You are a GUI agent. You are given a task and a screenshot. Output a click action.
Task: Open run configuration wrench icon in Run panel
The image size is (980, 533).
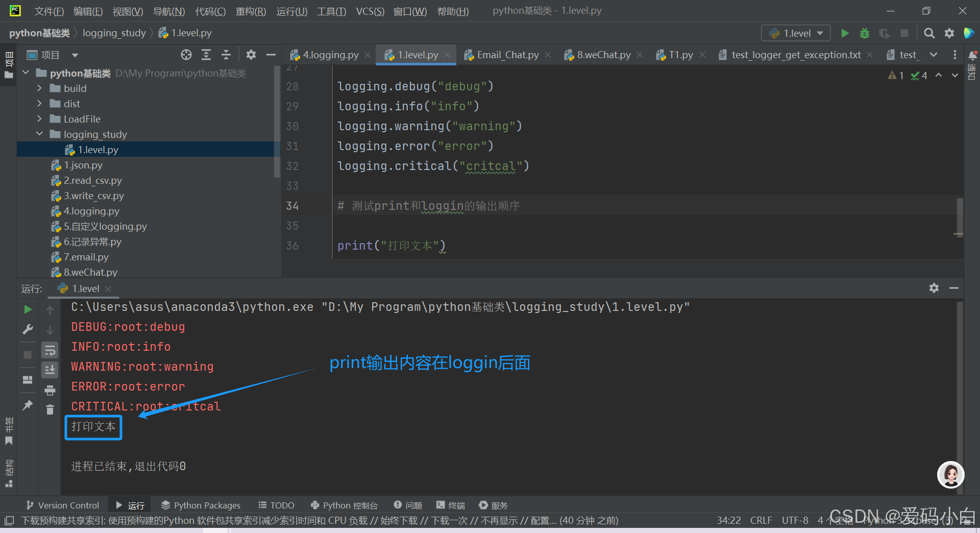(28, 329)
